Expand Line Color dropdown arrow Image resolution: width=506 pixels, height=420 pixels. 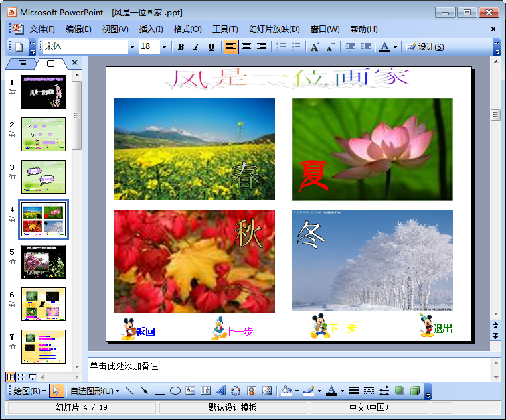[319, 391]
